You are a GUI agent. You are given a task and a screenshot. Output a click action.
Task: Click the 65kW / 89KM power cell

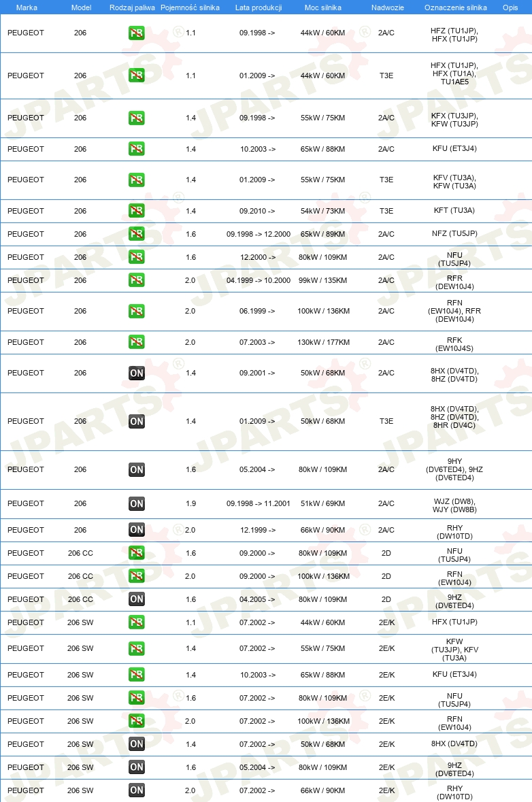pos(322,234)
